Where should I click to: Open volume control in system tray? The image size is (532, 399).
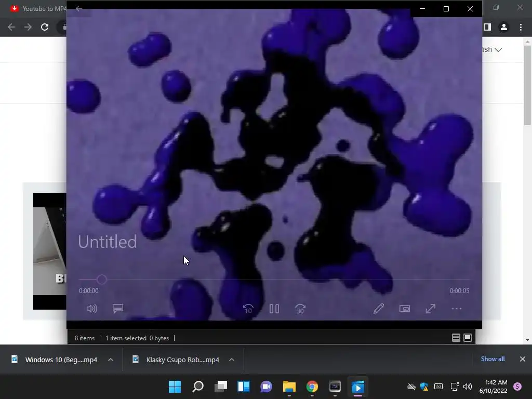point(468,387)
